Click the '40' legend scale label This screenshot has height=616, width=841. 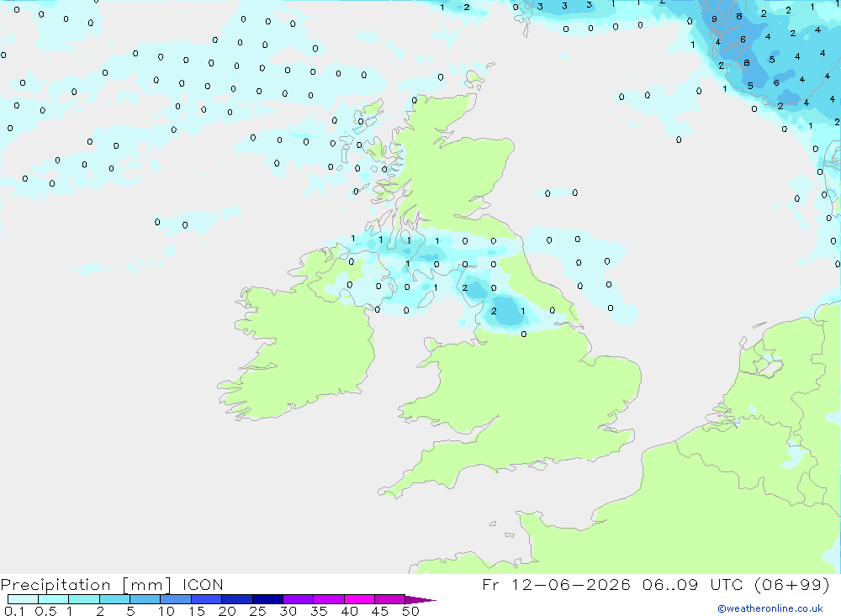tap(350, 611)
